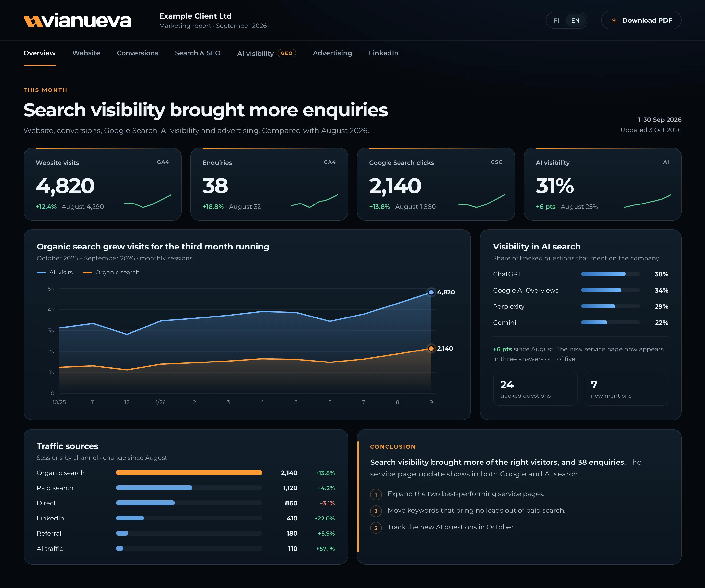This screenshot has height=588, width=705.
Task: Open the Enquiries card
Action: click(269, 184)
